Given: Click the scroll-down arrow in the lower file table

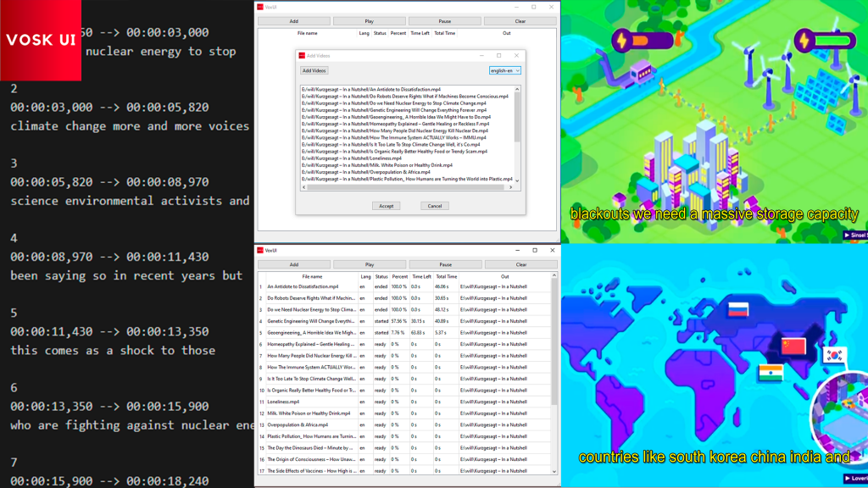Looking at the screenshot, I should point(554,471).
